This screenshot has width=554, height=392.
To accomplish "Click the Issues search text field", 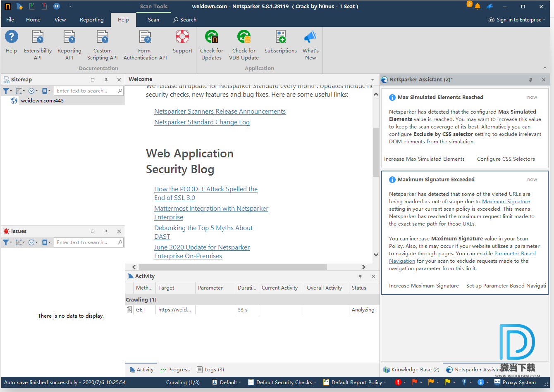I will (86, 242).
